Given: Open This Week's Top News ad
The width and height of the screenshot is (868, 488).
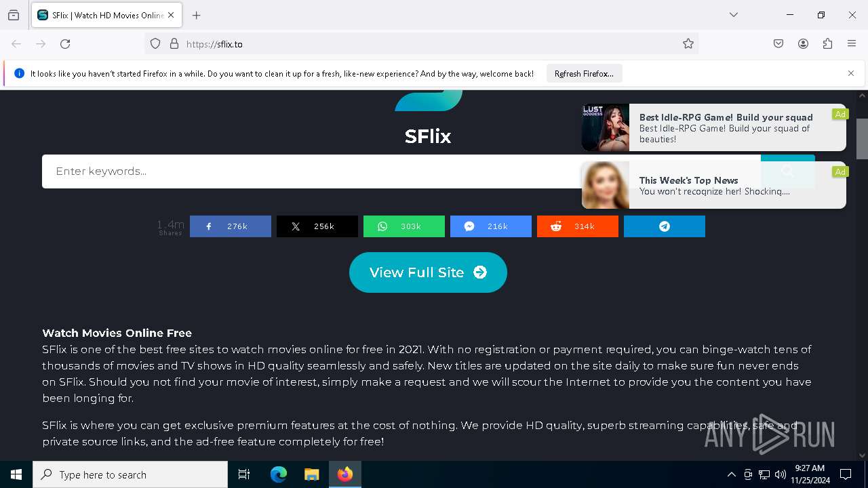Looking at the screenshot, I should pos(714,185).
